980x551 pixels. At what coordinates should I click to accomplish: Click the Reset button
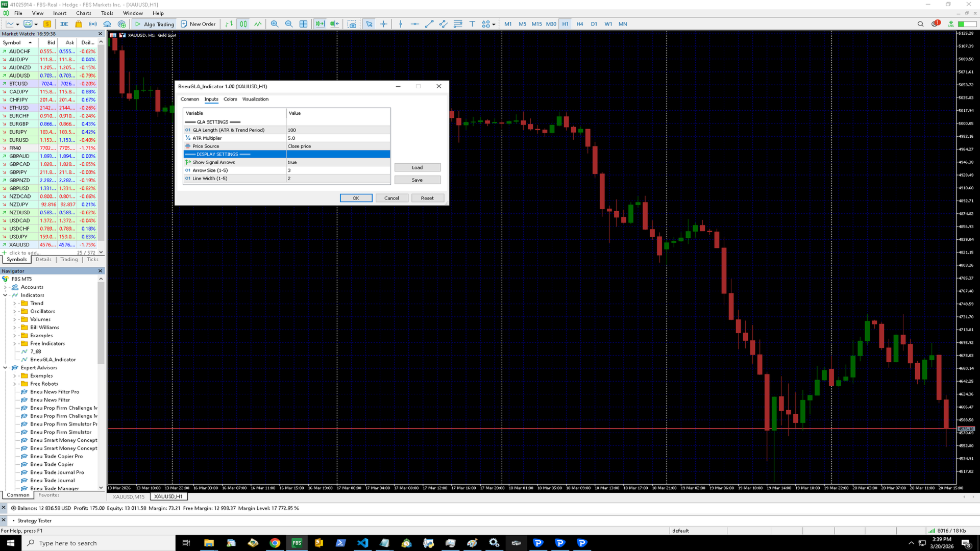[x=427, y=198]
